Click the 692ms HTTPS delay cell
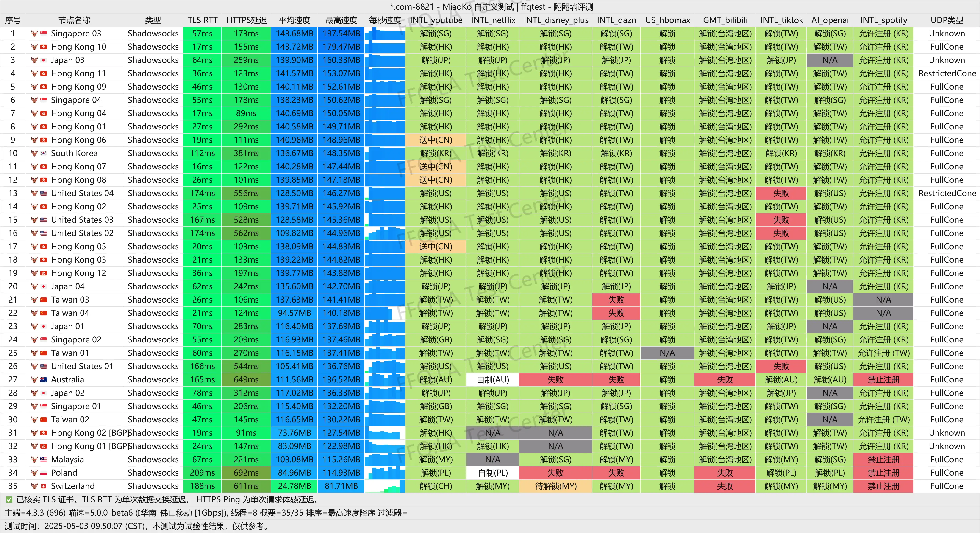Viewport: 980px width, 533px height. tap(247, 473)
